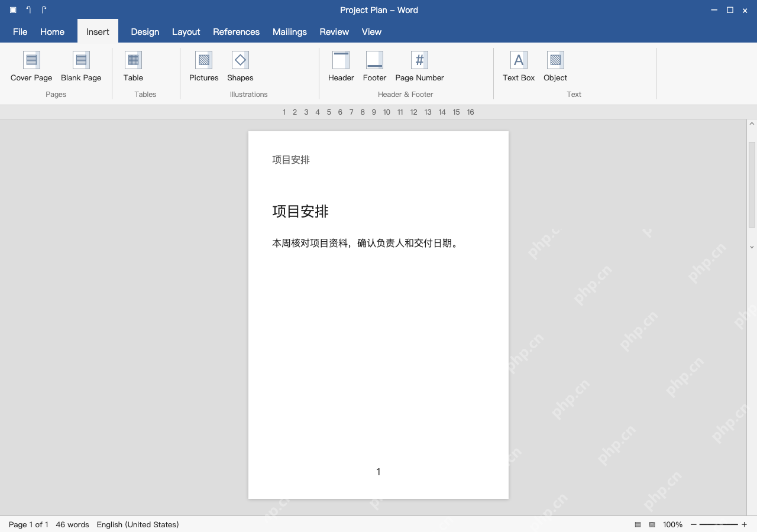Screen dimensions: 757x532
Task: Click the "100%" zoom level
Action: click(x=672, y=524)
